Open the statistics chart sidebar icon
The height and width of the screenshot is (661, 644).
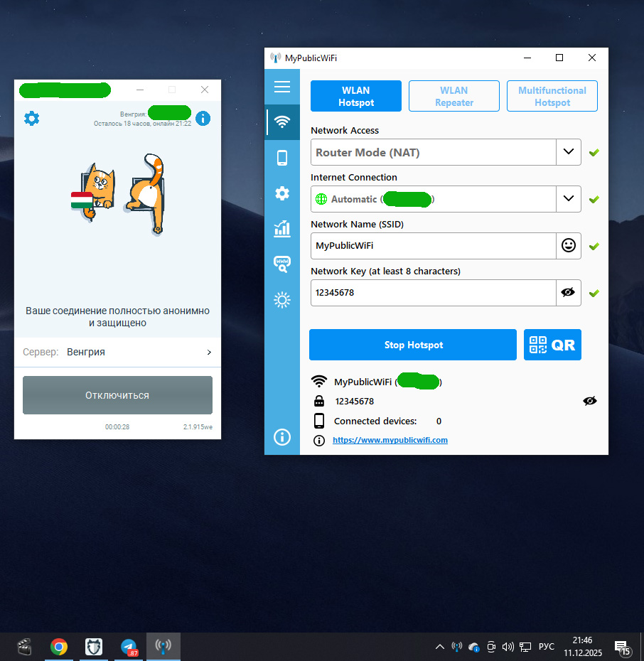tap(282, 229)
